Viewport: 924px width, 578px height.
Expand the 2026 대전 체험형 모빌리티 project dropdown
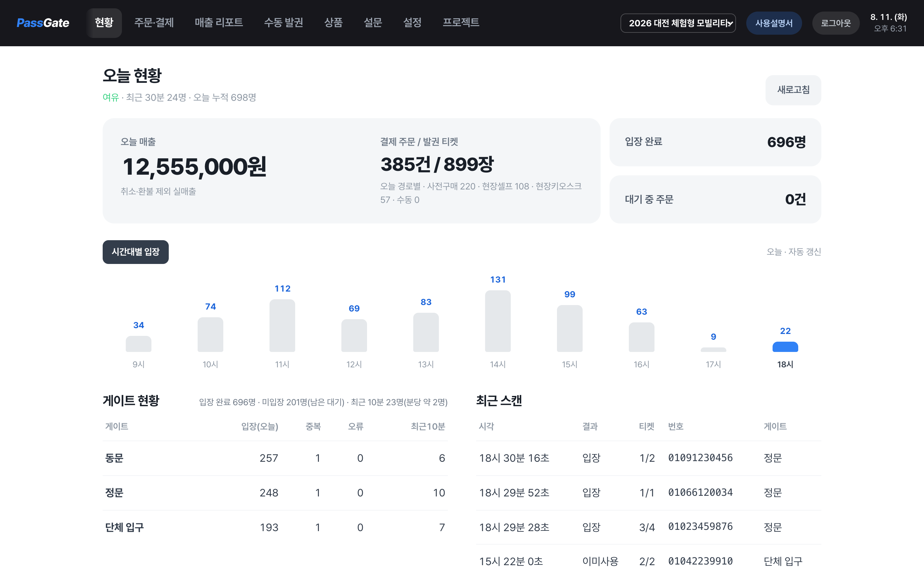(678, 23)
